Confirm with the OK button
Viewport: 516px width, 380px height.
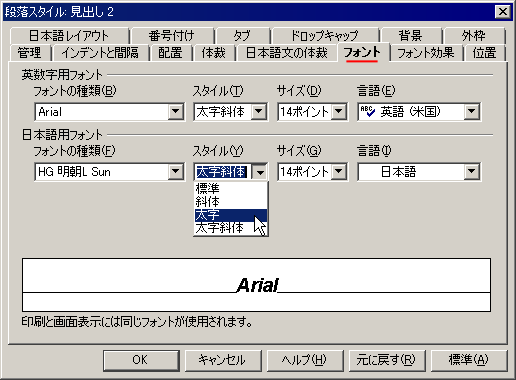141,360
